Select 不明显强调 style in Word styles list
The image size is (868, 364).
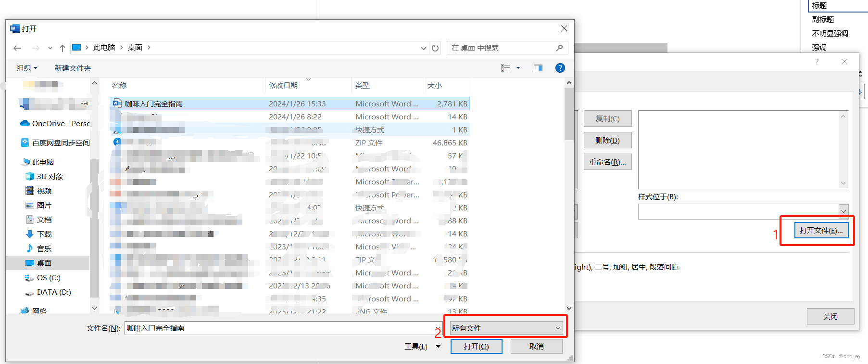pos(830,34)
